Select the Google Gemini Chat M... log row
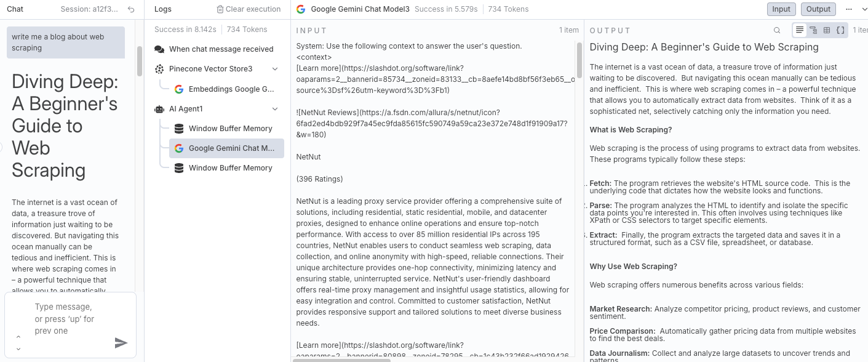This screenshot has height=362, width=868. coord(226,148)
